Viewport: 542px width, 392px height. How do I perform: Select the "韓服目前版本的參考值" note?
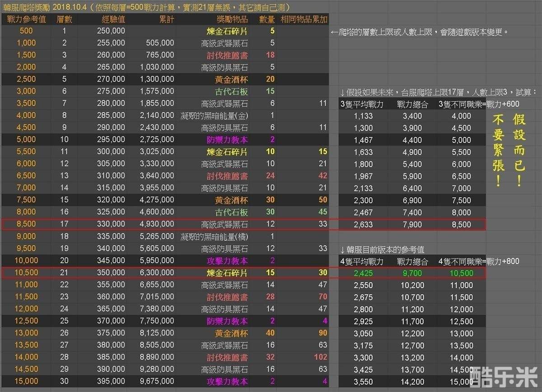coord(382,249)
